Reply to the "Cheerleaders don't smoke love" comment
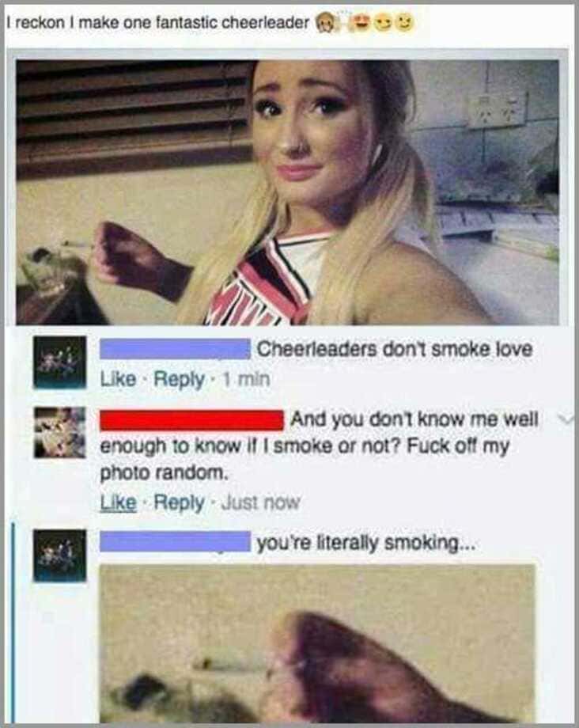The image size is (579, 728). tap(179, 380)
